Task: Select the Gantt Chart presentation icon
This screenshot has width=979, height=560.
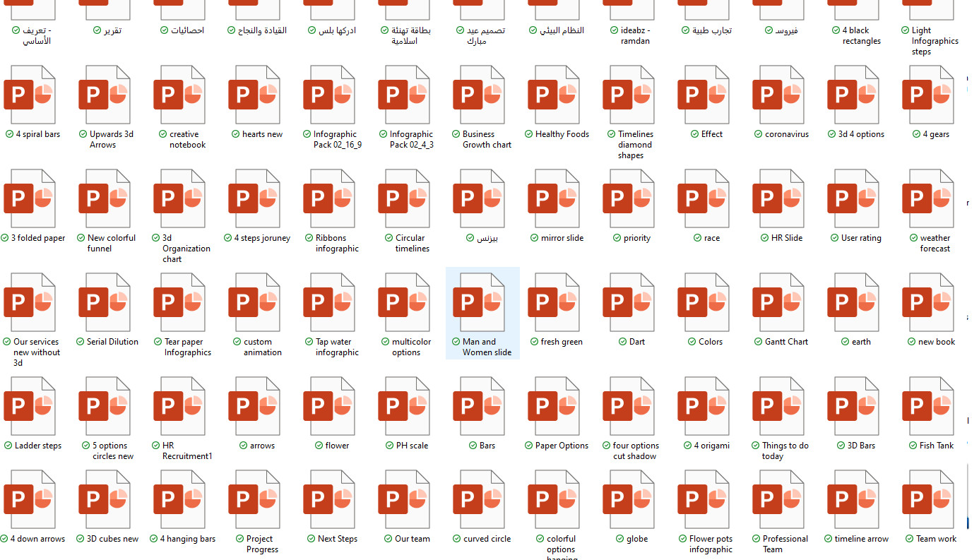Action: (x=778, y=302)
